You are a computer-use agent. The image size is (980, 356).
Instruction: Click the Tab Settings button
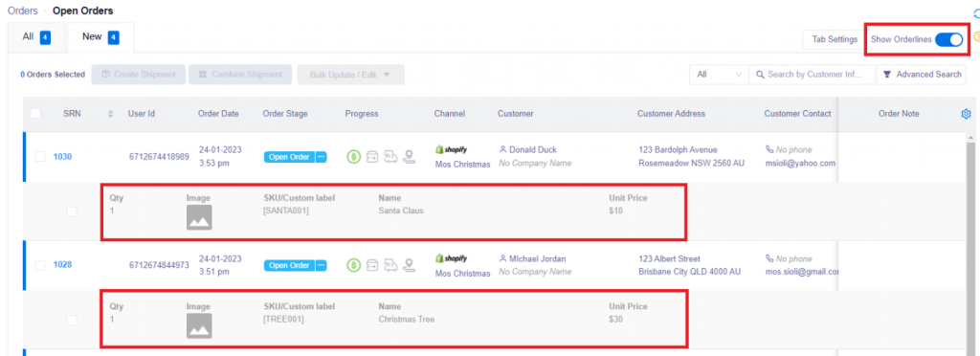tap(835, 39)
